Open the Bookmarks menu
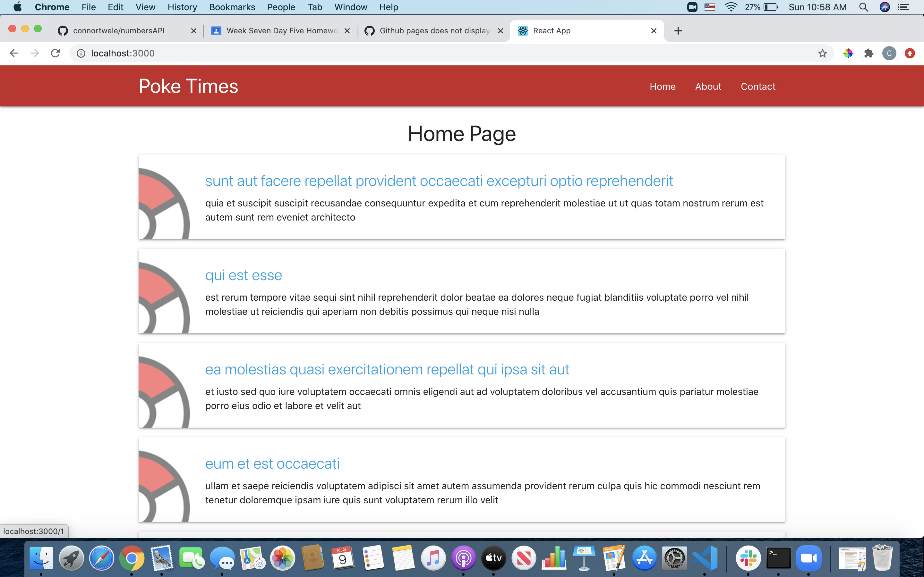The height and width of the screenshot is (577, 924). pyautogui.click(x=232, y=7)
